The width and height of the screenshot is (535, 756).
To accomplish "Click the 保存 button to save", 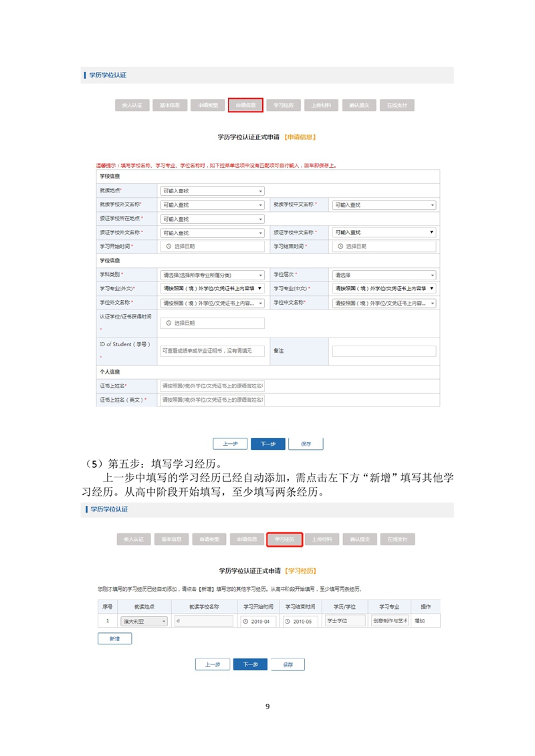I will coord(308,443).
